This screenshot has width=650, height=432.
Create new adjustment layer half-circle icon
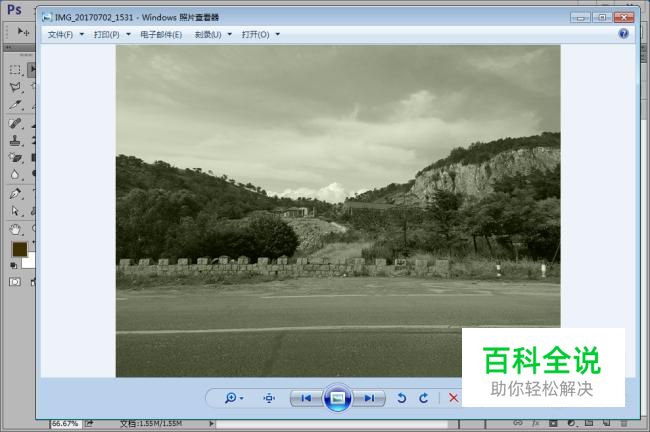click(x=571, y=423)
